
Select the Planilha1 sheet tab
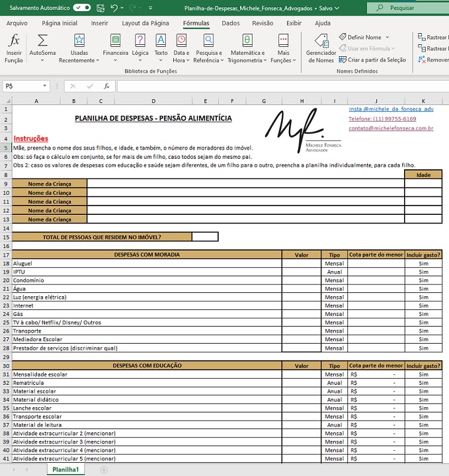click(66, 469)
